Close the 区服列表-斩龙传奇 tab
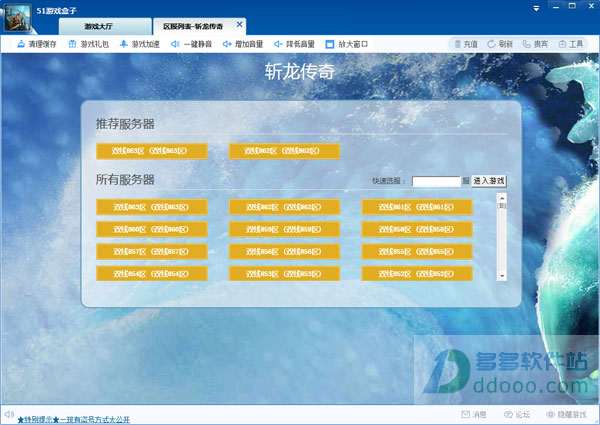 (x=240, y=24)
